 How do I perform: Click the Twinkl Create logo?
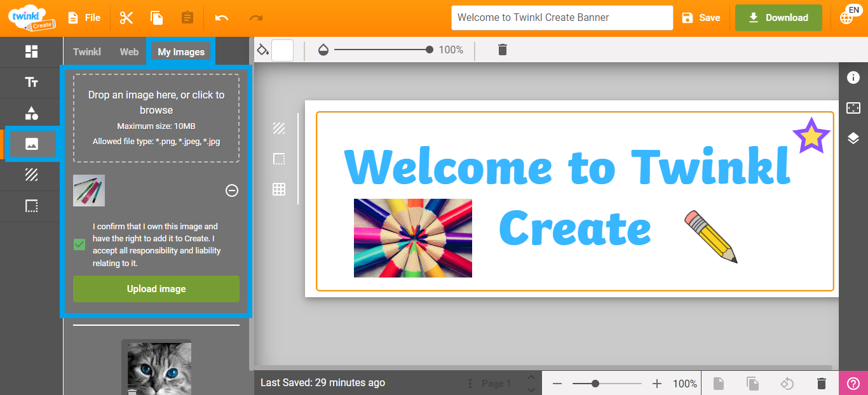pyautogui.click(x=31, y=18)
